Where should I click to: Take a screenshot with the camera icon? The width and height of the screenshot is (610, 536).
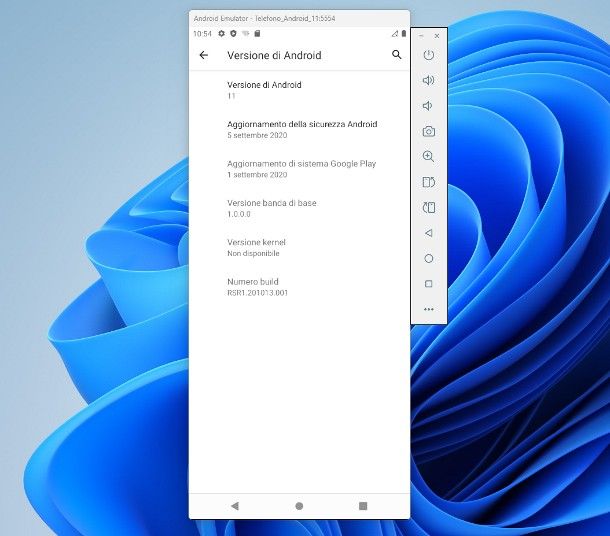click(429, 131)
